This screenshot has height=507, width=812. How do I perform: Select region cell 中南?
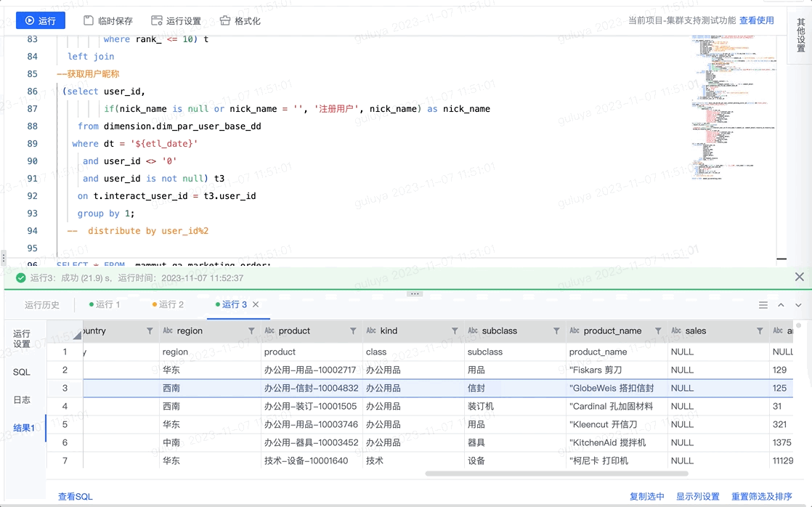coord(210,442)
